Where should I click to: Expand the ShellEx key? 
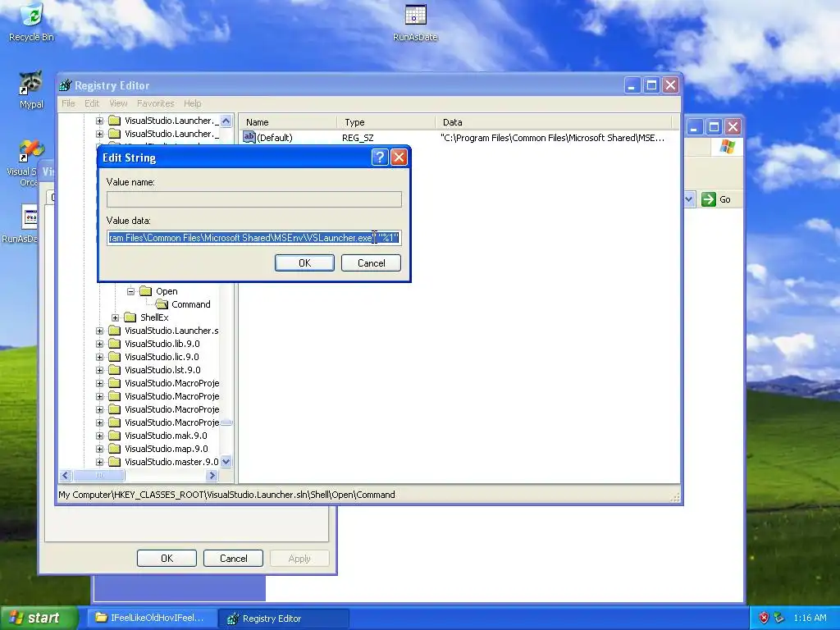point(115,317)
